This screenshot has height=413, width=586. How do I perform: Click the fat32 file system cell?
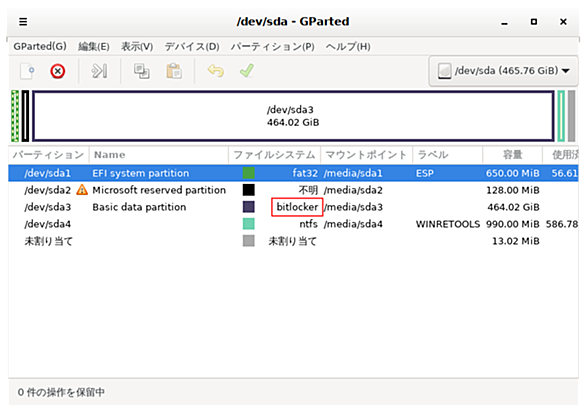pyautogui.click(x=305, y=173)
